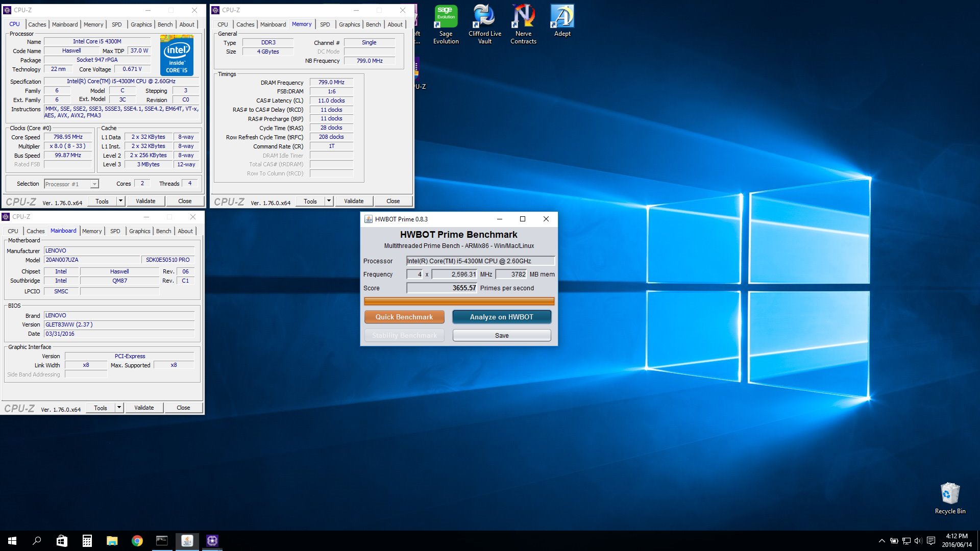Click the DRAM Frequency 799.0 MHz value
This screenshot has height=551, width=980.
click(331, 82)
